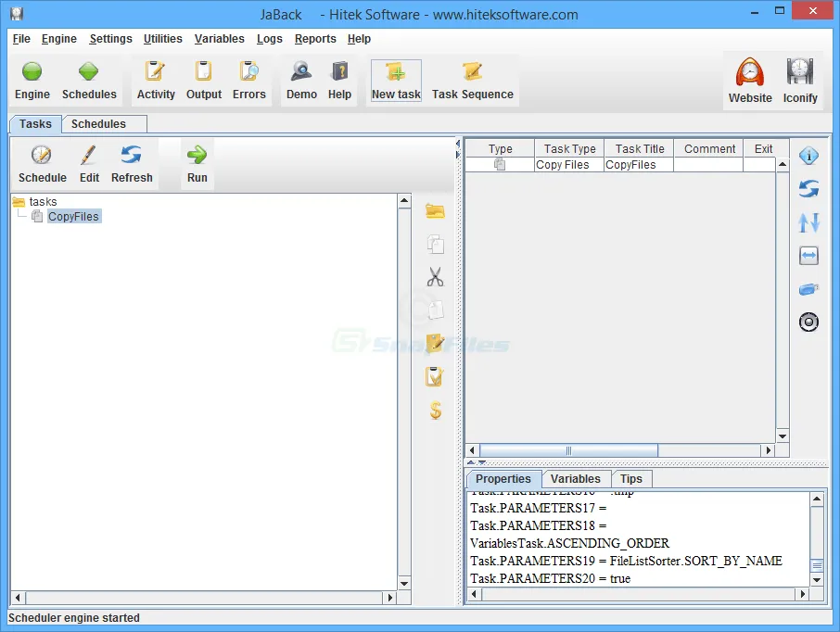This screenshot has width=840, height=632.
Task: Open the Help menu in menu bar
Action: point(359,39)
